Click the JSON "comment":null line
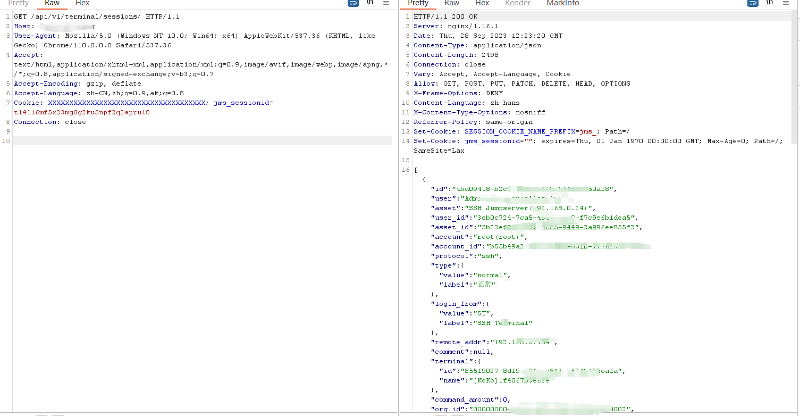 [x=462, y=352]
